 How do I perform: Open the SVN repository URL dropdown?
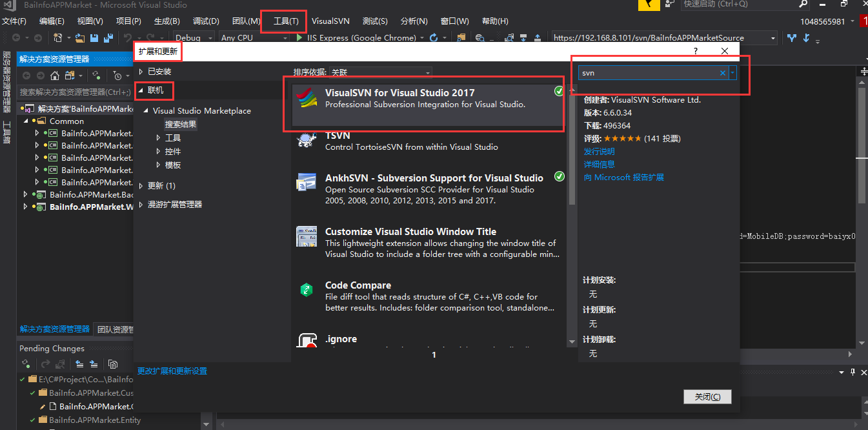coord(772,38)
